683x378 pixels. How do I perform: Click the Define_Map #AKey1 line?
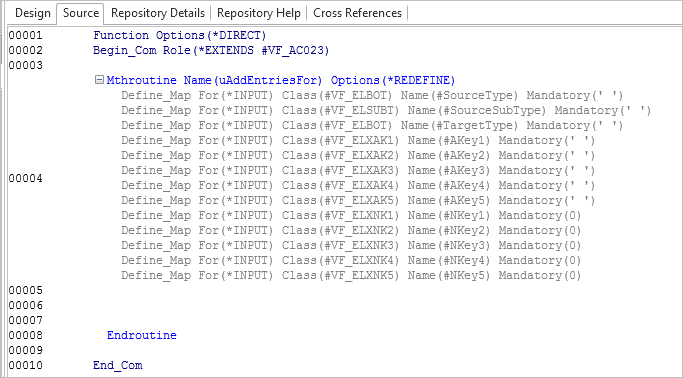click(358, 141)
